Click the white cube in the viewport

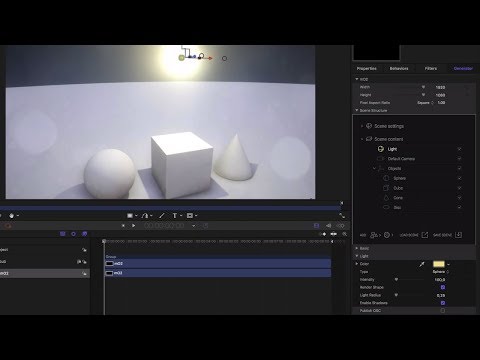(x=182, y=164)
